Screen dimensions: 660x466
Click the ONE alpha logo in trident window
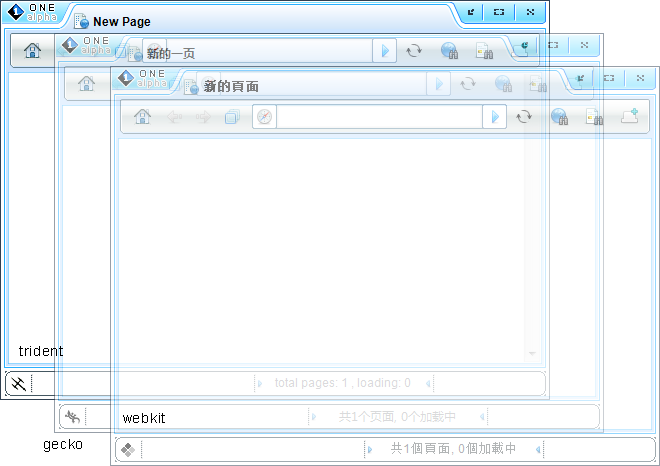32,12
